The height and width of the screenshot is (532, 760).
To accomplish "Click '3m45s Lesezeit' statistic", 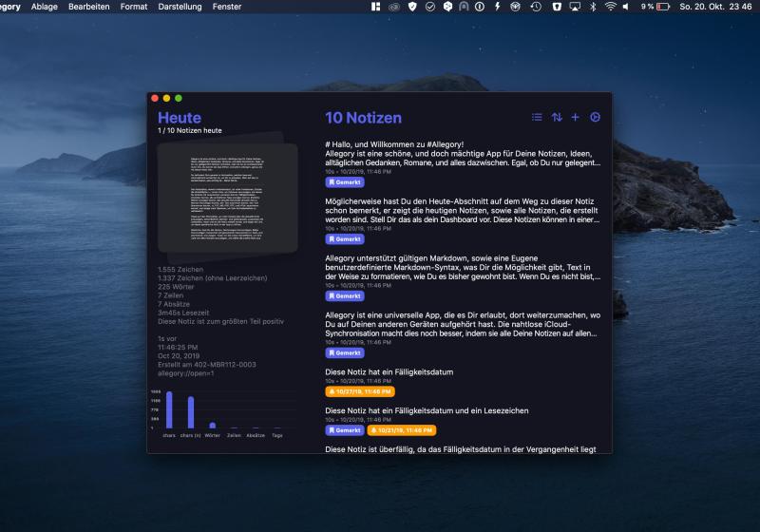I will [183, 313].
